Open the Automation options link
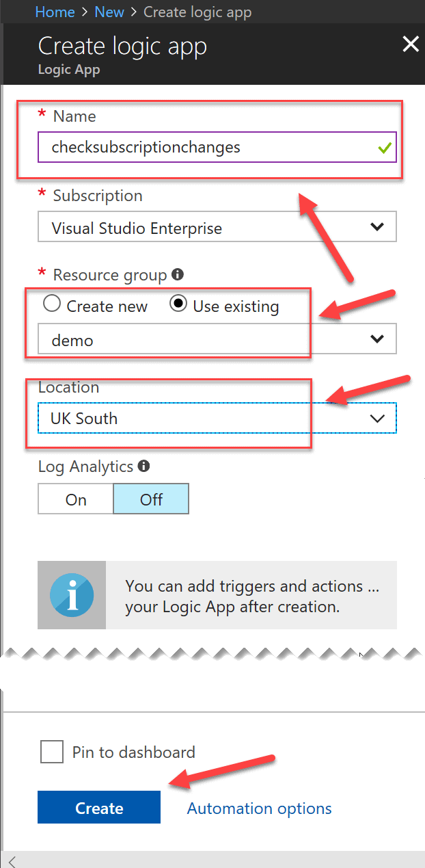Viewport: 425px width, 868px height. 259,808
